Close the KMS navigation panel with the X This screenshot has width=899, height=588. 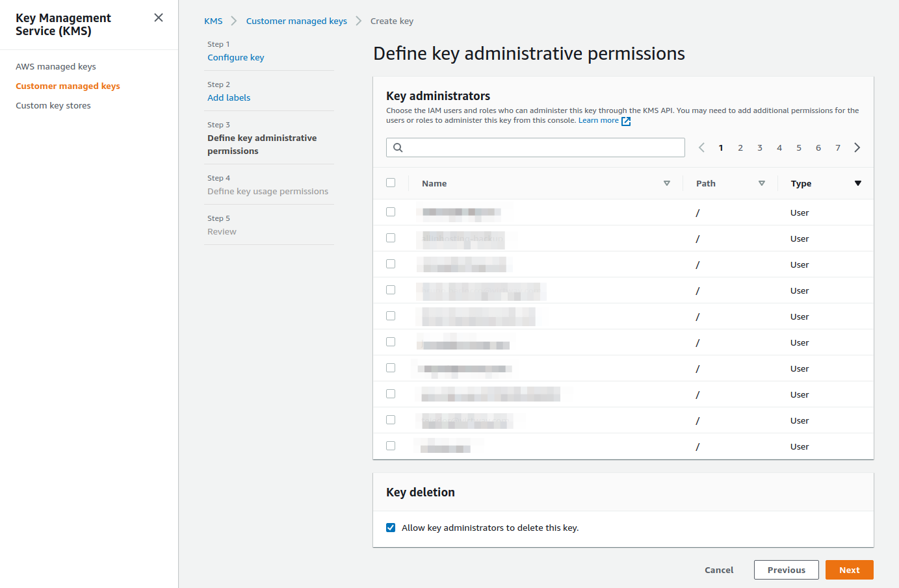pos(158,18)
